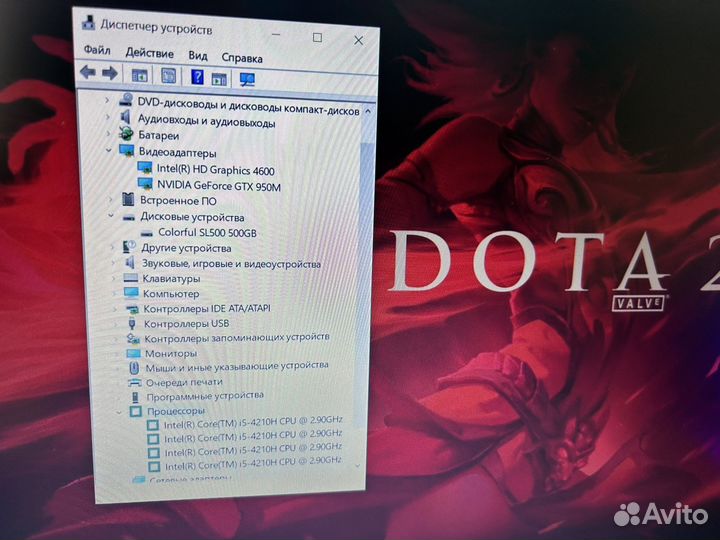The height and width of the screenshot is (540, 720).
Task: Select the Intel(R) HD Graphics 4600 entry
Action: click(215, 170)
